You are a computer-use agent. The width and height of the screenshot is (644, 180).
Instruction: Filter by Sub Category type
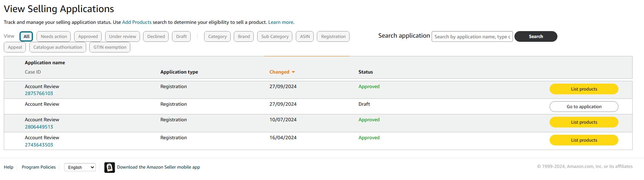(275, 37)
